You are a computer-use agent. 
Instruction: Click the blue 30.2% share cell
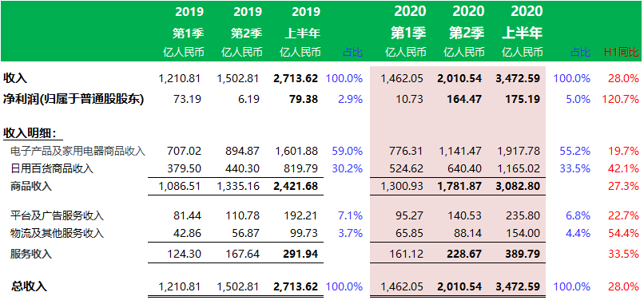pyautogui.click(x=348, y=168)
